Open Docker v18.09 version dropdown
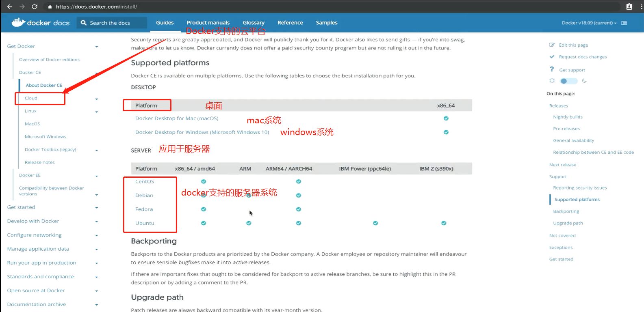 [589, 23]
